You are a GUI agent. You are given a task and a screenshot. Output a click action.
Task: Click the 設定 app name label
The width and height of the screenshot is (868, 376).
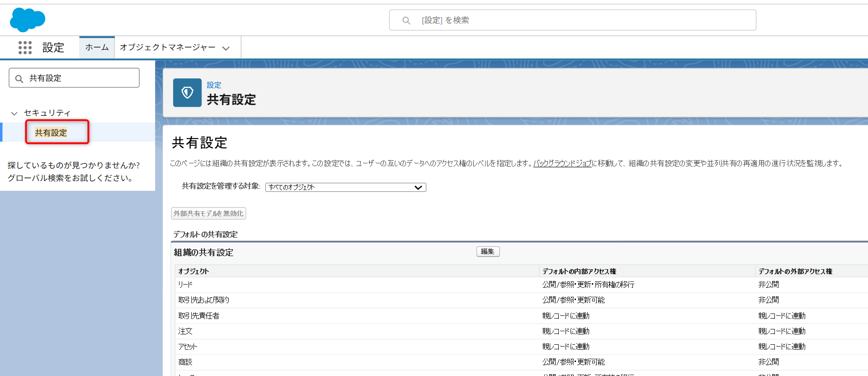53,48
